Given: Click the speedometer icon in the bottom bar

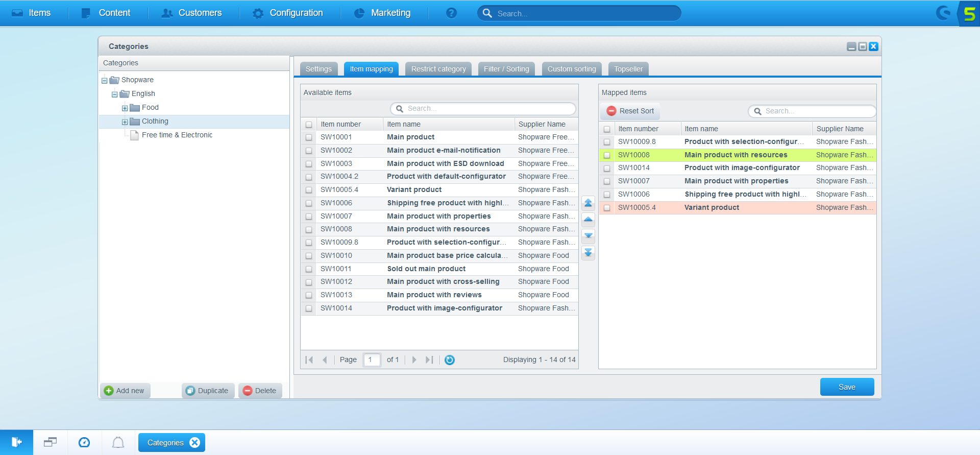Looking at the screenshot, I should point(84,442).
